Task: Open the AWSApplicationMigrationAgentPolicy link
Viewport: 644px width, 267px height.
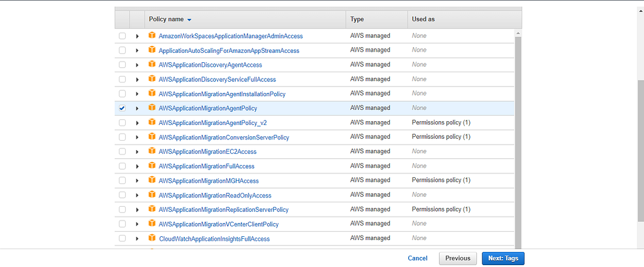Action: 208,108
